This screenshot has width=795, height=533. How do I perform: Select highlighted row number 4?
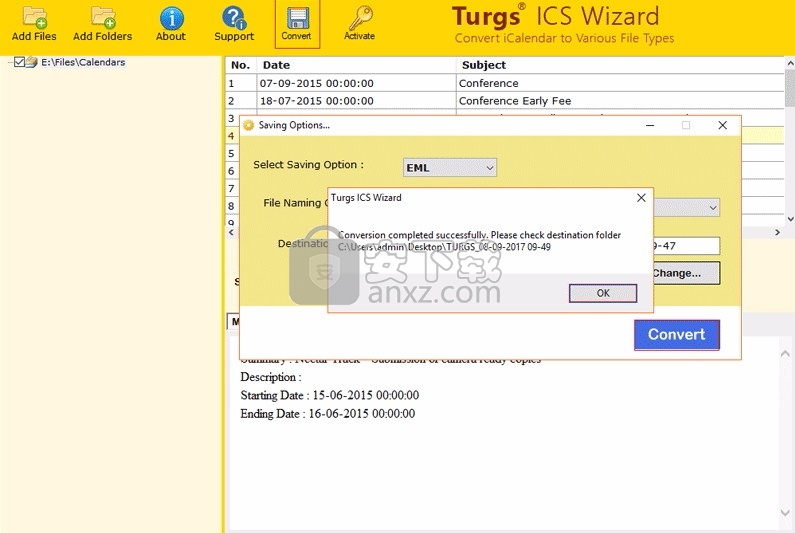tap(231, 136)
